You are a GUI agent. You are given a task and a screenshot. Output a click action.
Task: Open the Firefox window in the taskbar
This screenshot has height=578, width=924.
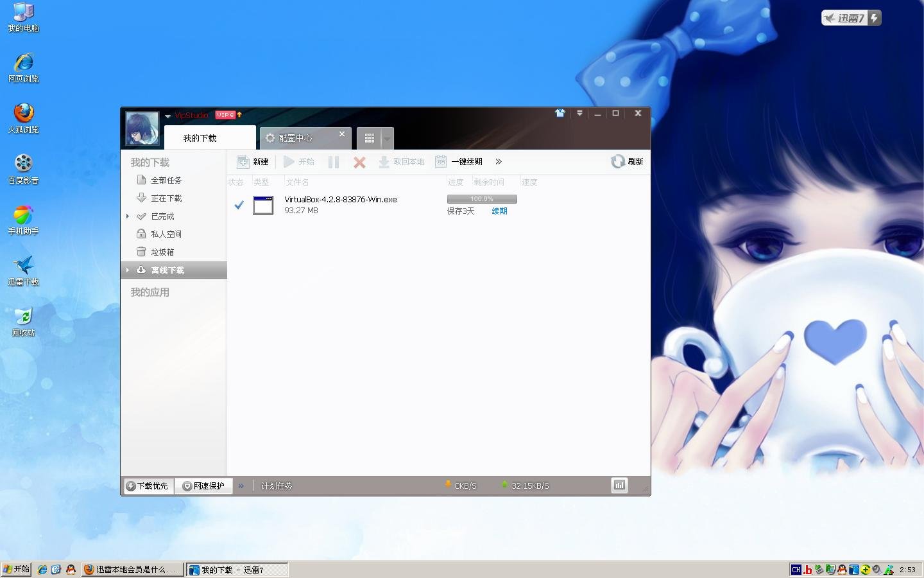[x=132, y=570]
